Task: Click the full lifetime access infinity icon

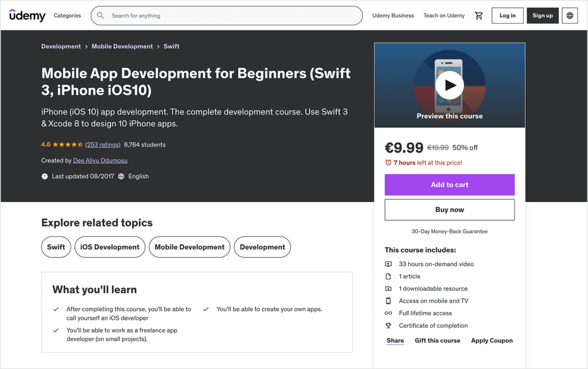Action: 389,313
